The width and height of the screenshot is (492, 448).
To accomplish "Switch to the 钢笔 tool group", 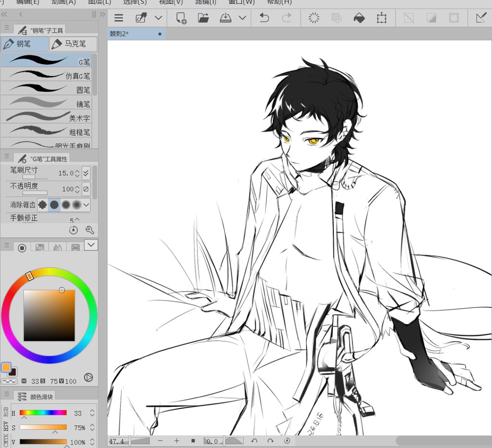I will (x=25, y=44).
